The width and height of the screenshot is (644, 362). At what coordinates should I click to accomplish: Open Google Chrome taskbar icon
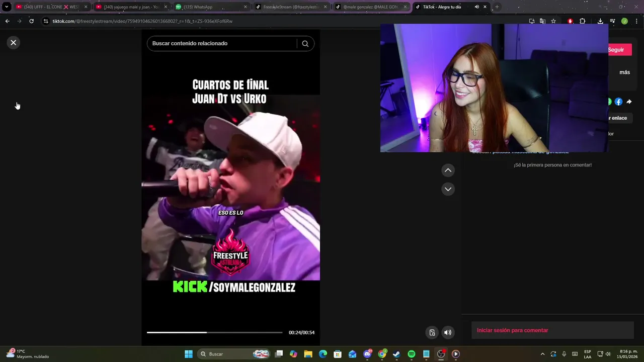point(382,354)
